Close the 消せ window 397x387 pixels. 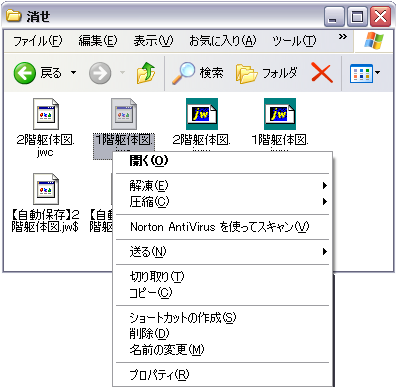point(380,17)
